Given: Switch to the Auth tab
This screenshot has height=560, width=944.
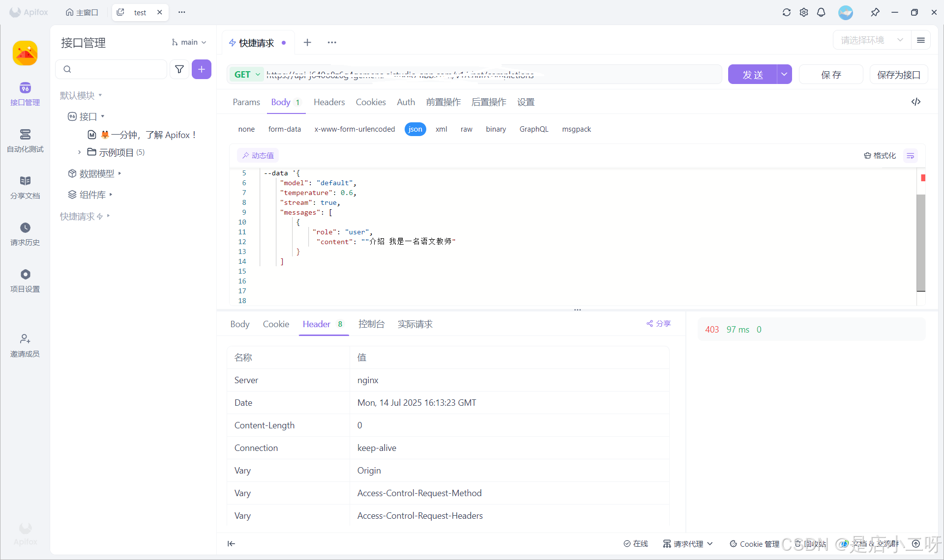Looking at the screenshot, I should [x=406, y=102].
